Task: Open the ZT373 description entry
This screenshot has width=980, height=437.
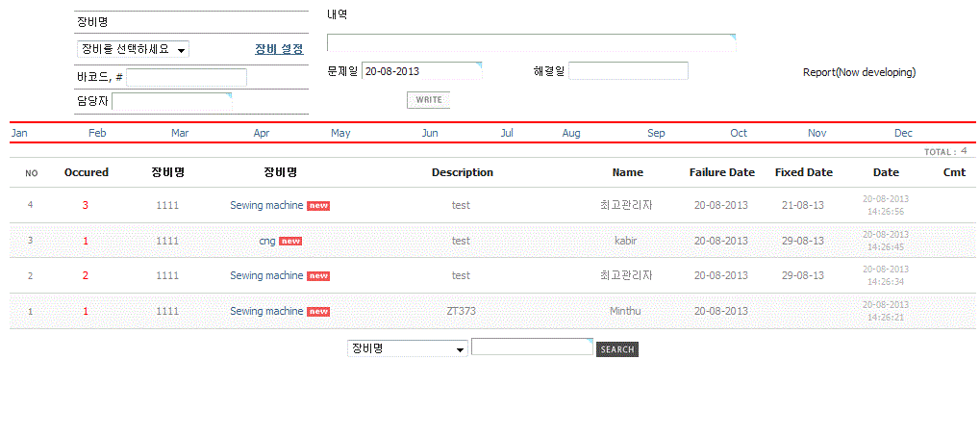Action: pyautogui.click(x=461, y=311)
